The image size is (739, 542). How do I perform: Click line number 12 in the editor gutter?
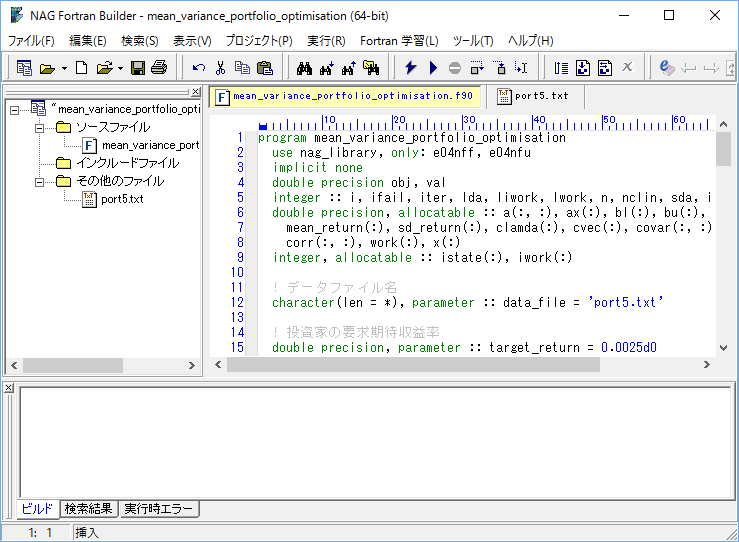237,302
